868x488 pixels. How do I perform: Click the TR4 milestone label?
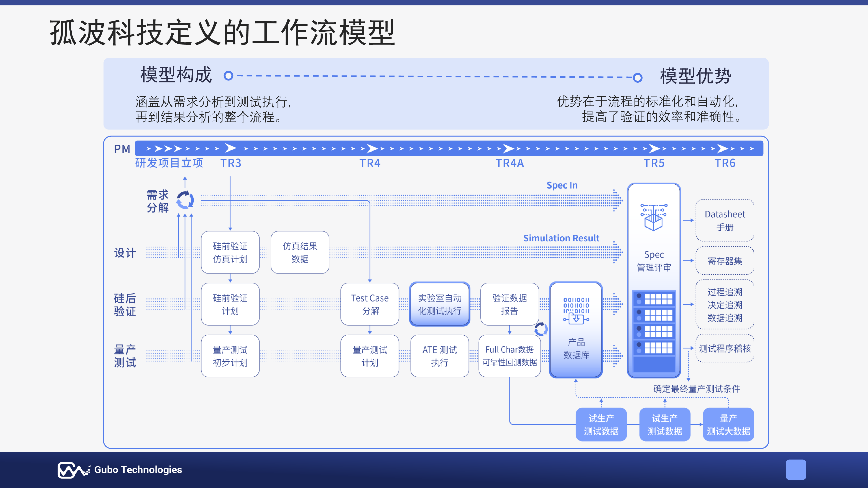[x=370, y=163]
